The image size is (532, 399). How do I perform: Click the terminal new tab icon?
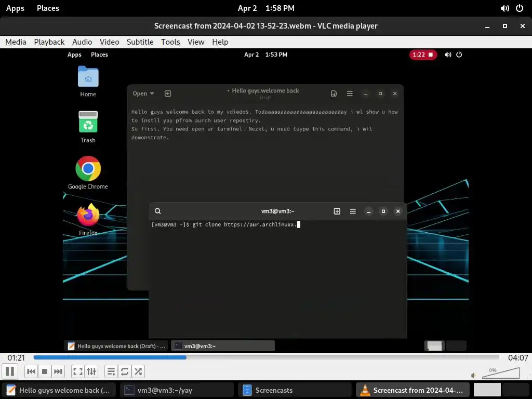(337, 211)
